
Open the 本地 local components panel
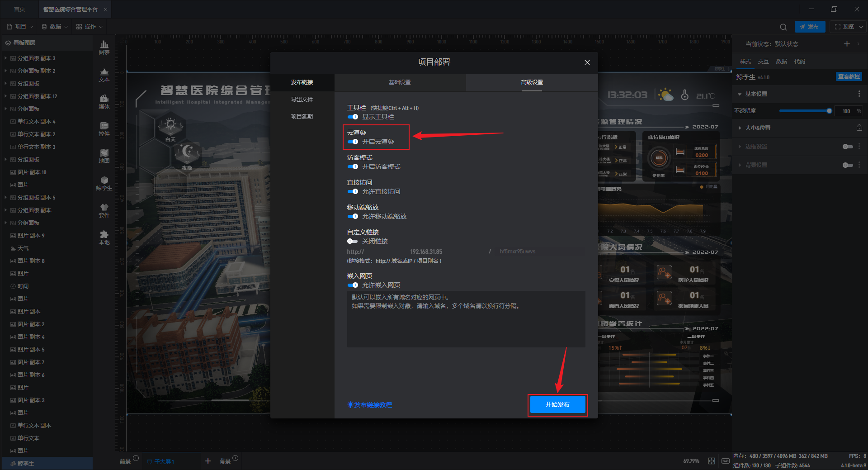(104, 237)
